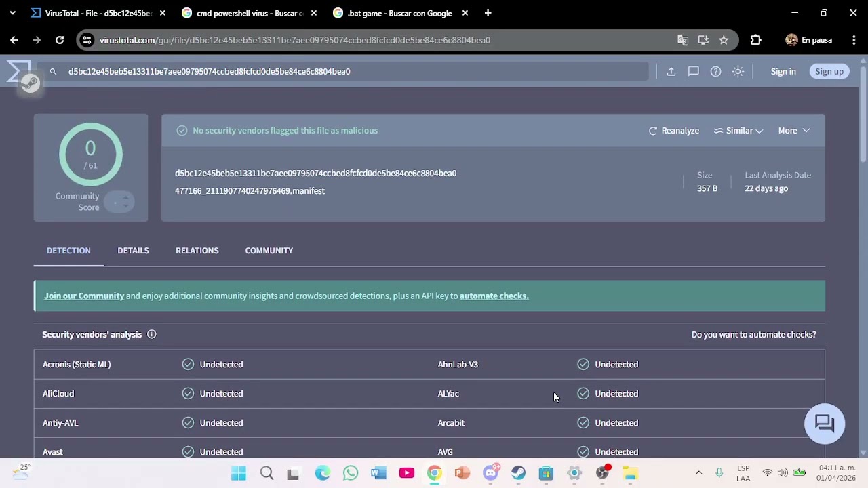Open Discord from the taskbar

[490, 473]
